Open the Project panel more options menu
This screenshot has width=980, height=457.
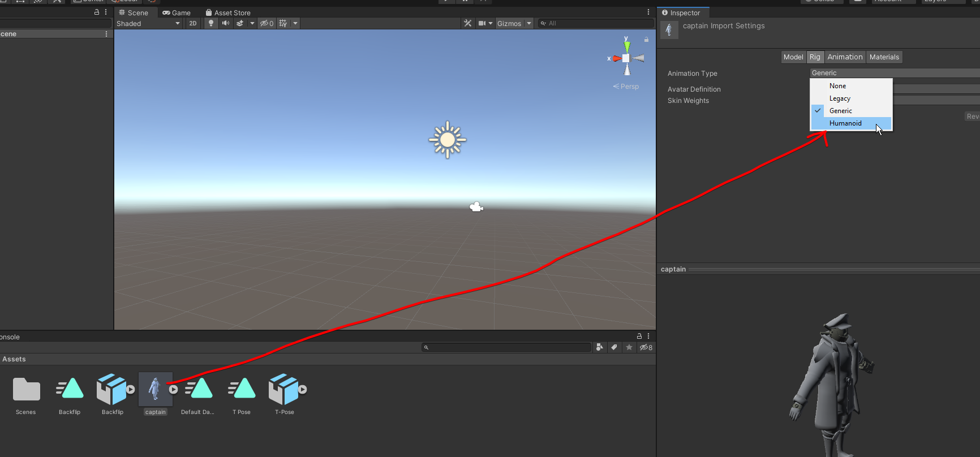[648, 336]
